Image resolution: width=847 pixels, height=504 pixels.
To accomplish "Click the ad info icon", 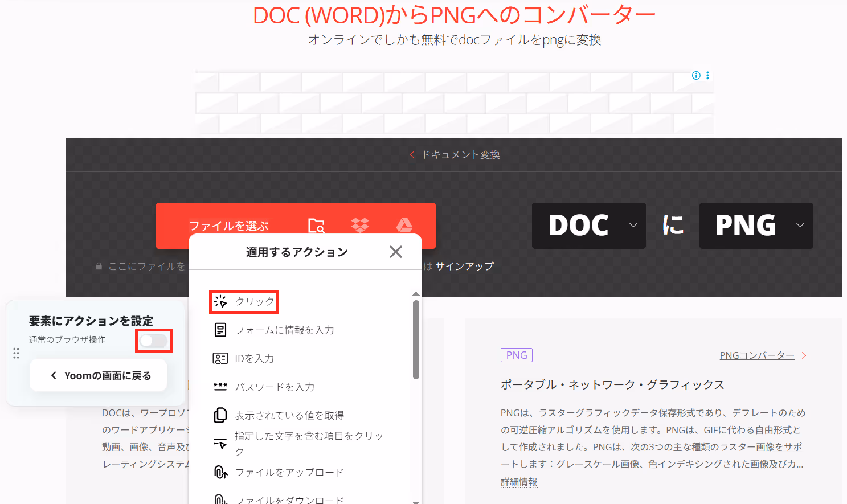I will [x=696, y=75].
